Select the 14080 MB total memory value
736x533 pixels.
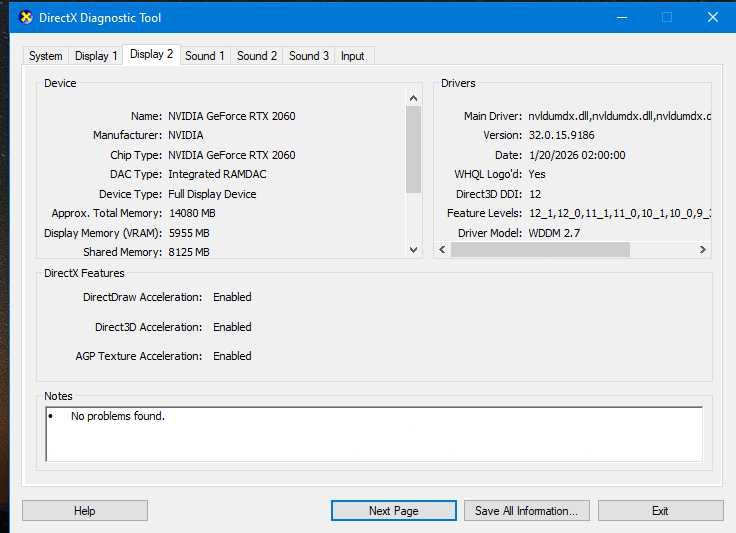pos(192,213)
